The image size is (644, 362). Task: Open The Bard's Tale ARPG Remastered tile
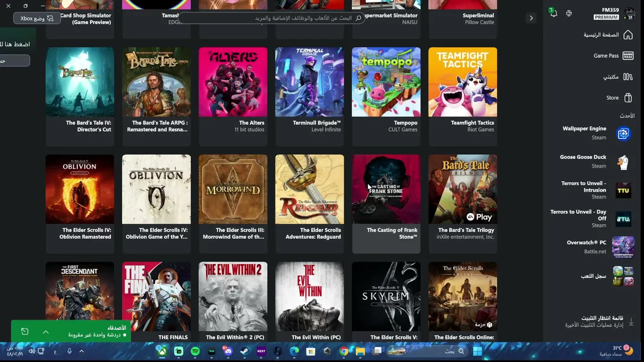(x=156, y=96)
